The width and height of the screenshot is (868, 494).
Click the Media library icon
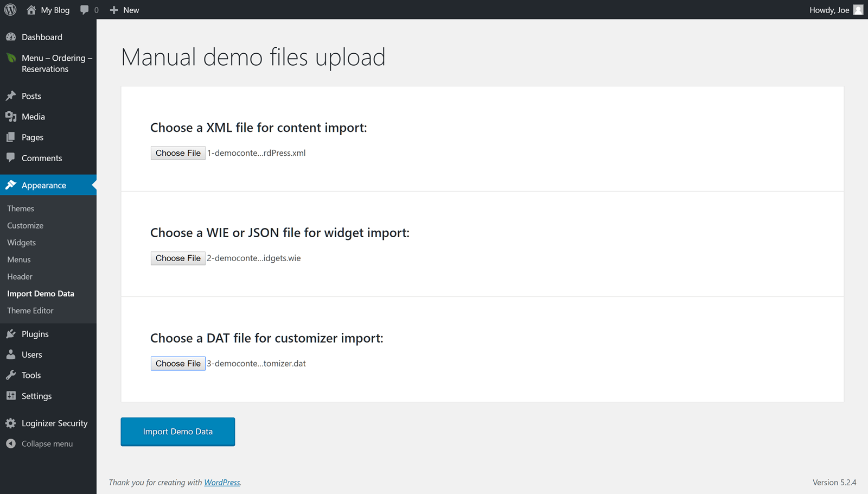pos(11,117)
